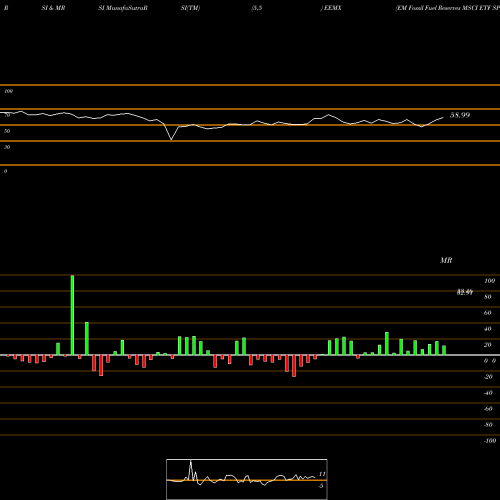Click the MR axis label 80
Viewport: 500px width, 500px height.
point(488,297)
